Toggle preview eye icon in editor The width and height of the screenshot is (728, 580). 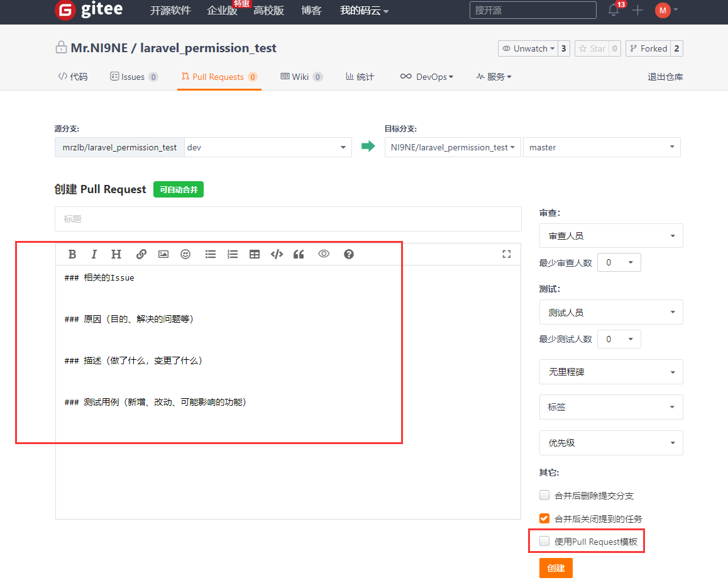(324, 254)
